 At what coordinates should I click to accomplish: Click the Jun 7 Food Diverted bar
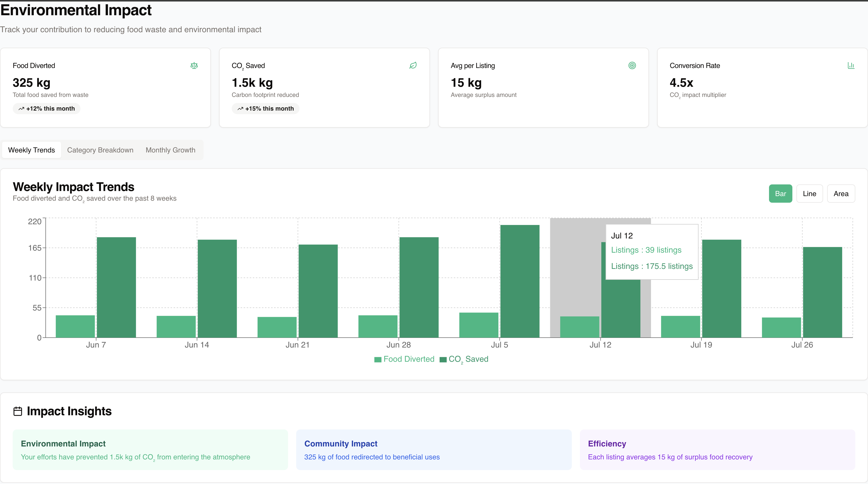pyautogui.click(x=75, y=326)
